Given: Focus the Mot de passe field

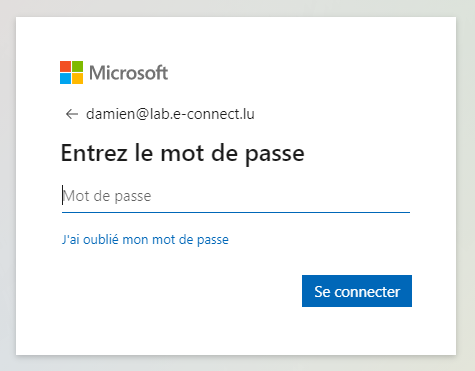Looking at the screenshot, I should 236,196.
